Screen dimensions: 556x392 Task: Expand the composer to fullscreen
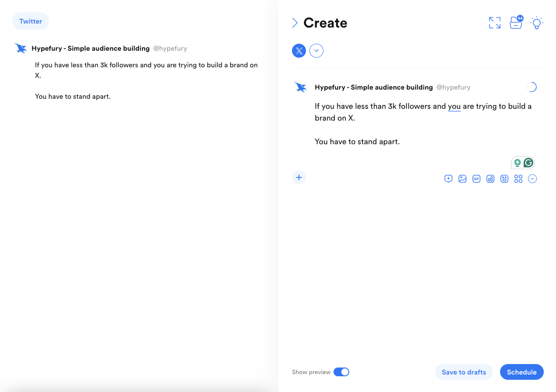point(494,23)
